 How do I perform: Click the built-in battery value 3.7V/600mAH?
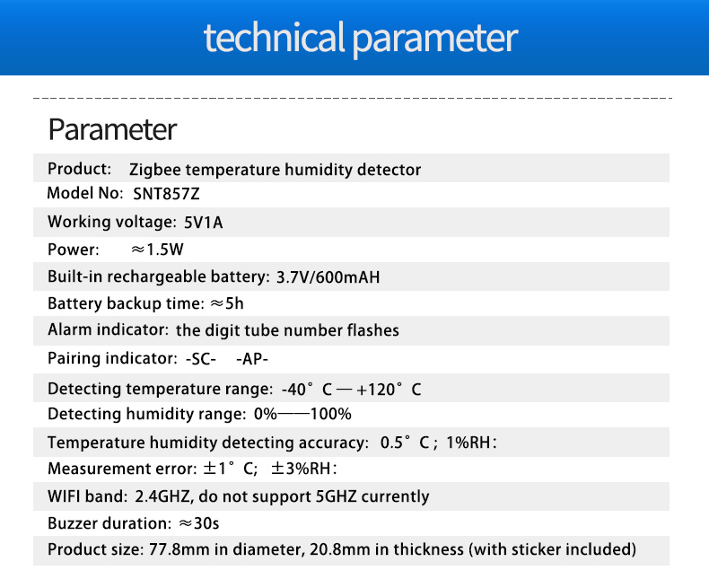[328, 276]
